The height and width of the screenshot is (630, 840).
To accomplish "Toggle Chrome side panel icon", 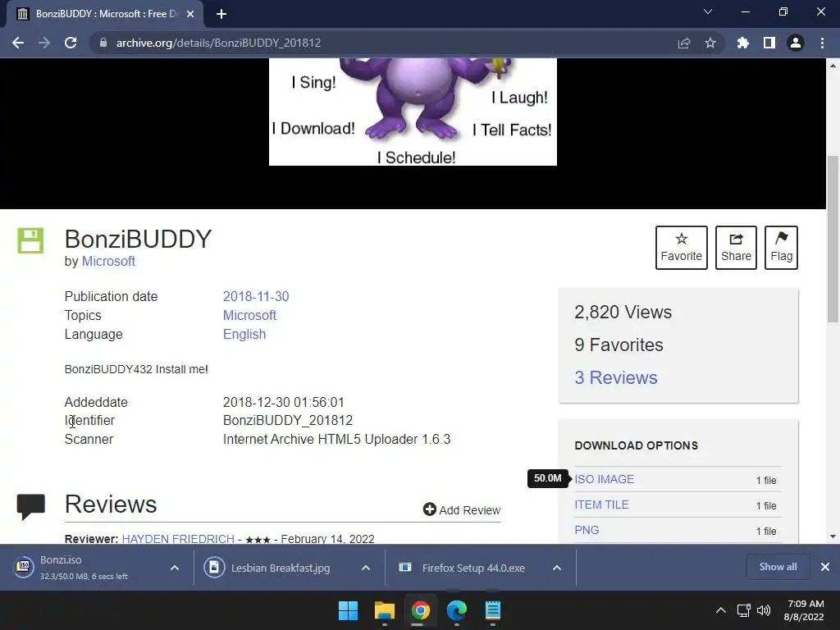I will (769, 43).
